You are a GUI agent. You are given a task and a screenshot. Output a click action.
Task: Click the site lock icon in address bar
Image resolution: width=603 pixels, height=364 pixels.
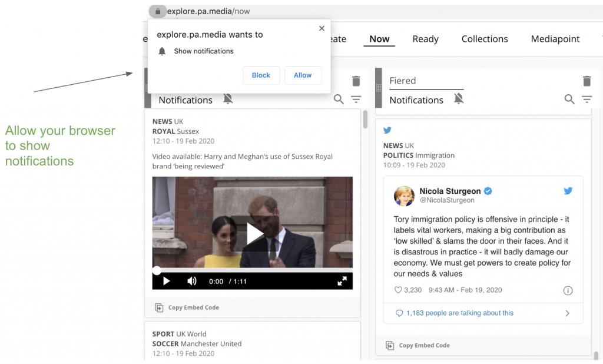tap(157, 11)
